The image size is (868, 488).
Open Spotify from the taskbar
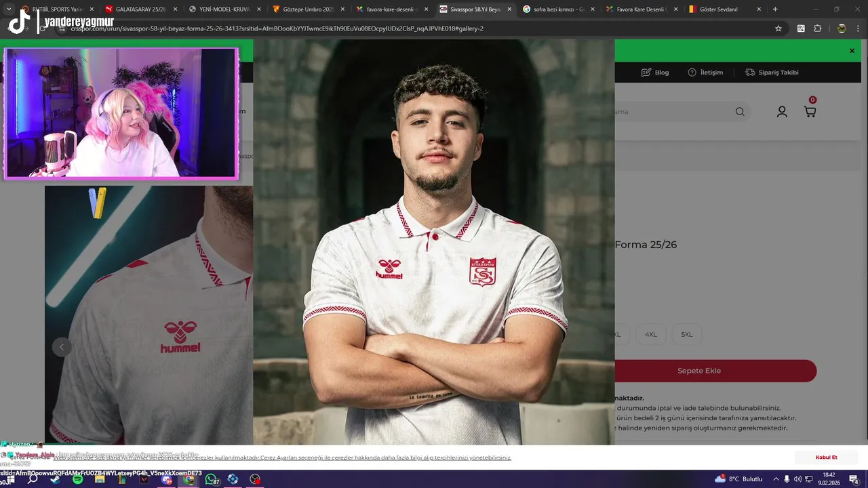[78, 479]
